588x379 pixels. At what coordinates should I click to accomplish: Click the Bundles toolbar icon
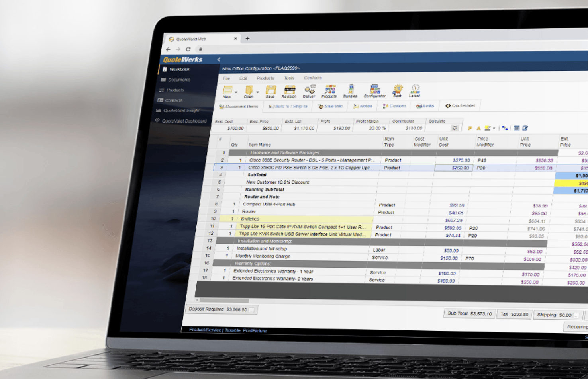tap(350, 91)
